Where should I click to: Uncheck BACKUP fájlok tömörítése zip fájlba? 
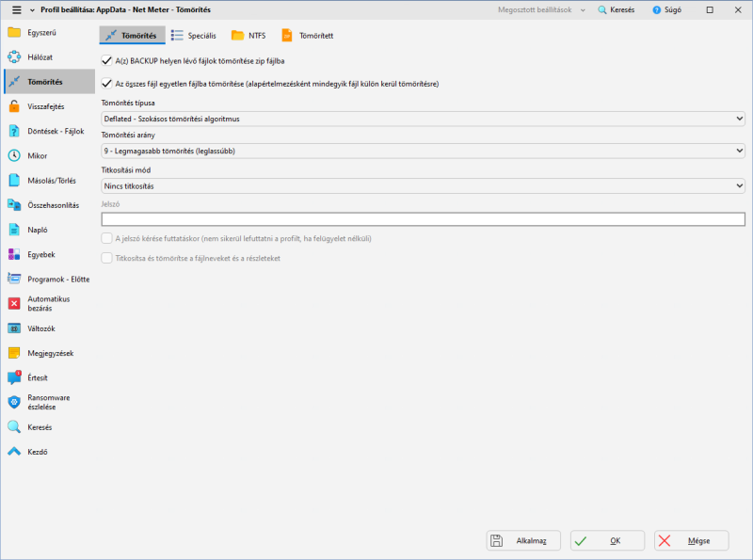click(x=106, y=60)
